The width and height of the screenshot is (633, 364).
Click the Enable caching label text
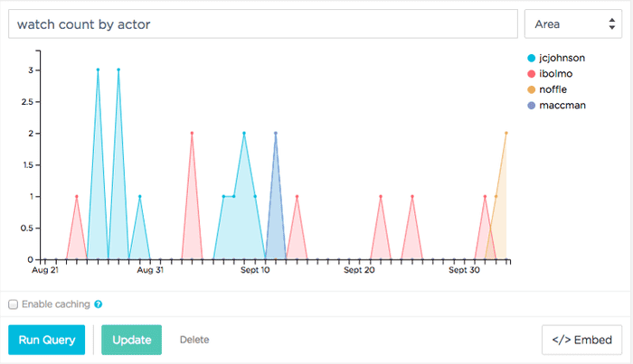coord(56,304)
